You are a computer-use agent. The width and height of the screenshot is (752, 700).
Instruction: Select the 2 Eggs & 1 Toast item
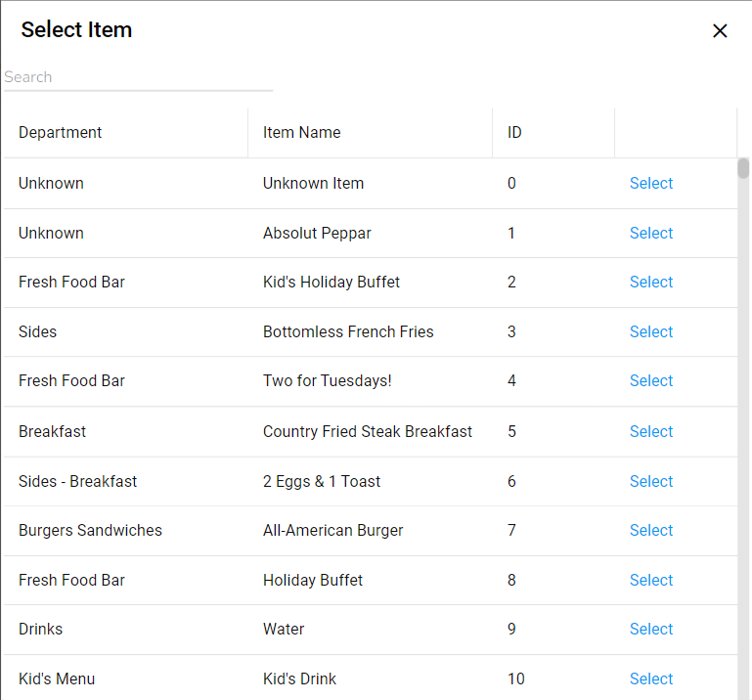(x=651, y=482)
